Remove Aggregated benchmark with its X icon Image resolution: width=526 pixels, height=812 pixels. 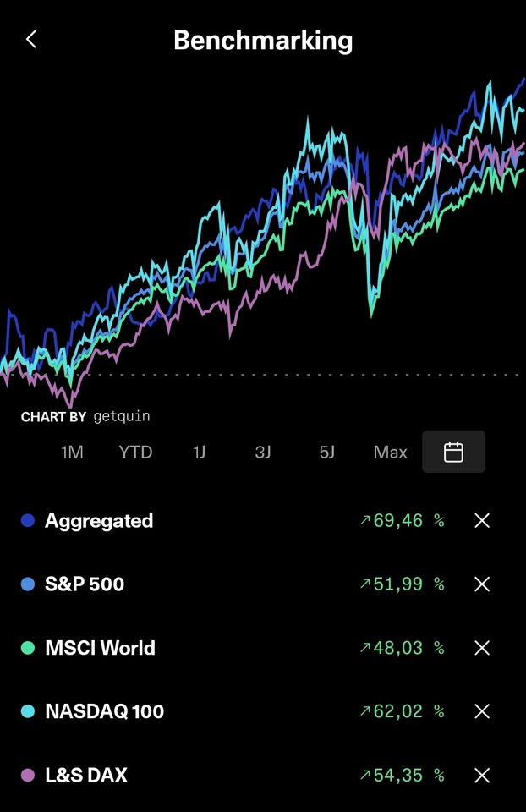(x=482, y=521)
